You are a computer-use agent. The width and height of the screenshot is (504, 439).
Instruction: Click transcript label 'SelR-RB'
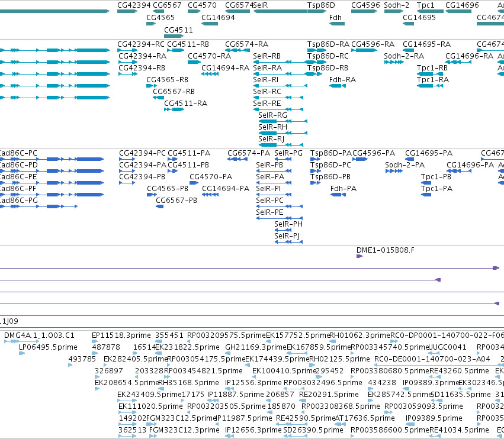click(x=267, y=56)
